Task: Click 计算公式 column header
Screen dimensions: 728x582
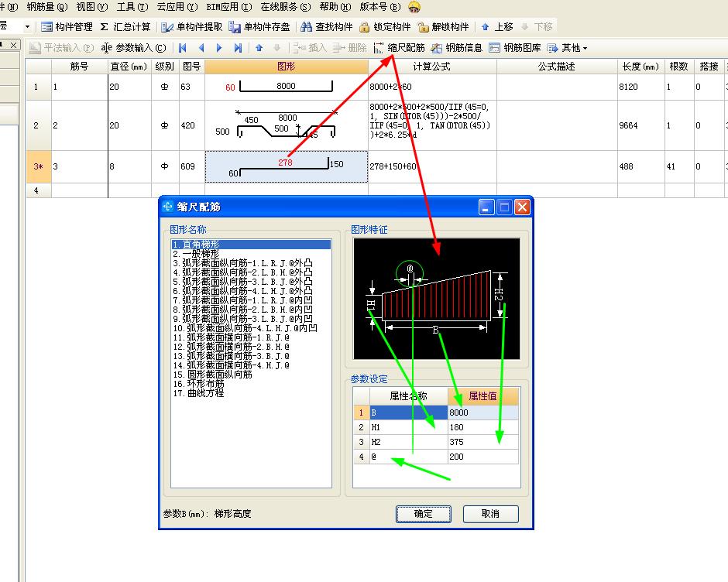Action: 432,67
